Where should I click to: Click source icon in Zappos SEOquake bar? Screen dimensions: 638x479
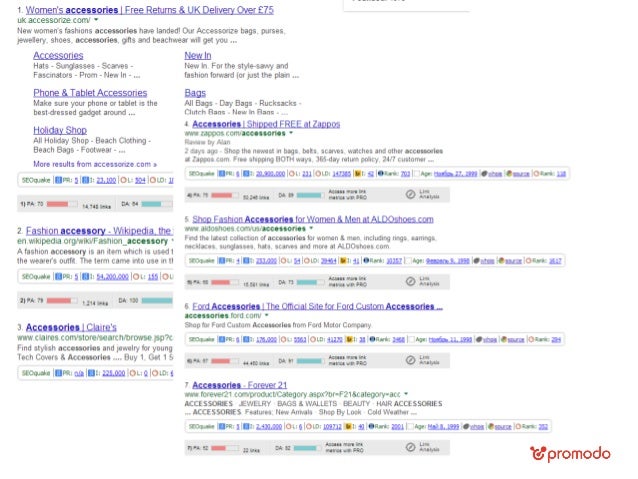click(x=509, y=174)
